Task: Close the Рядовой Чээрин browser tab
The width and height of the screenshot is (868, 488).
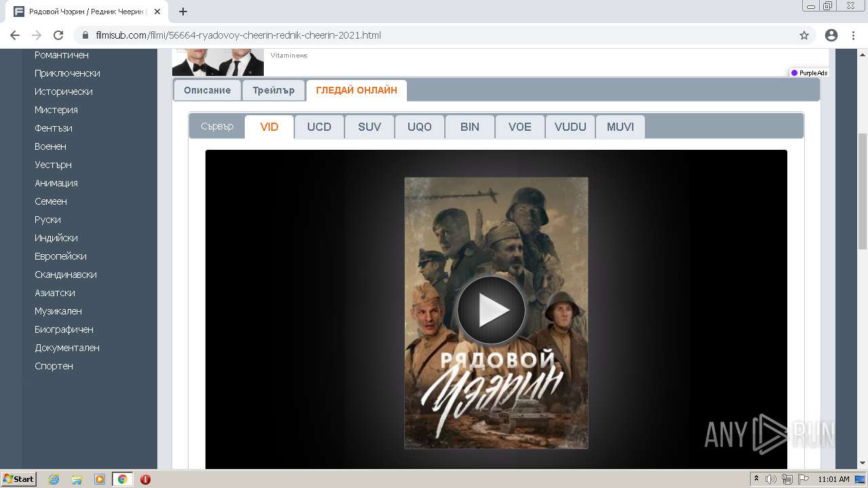Action: coord(157,12)
